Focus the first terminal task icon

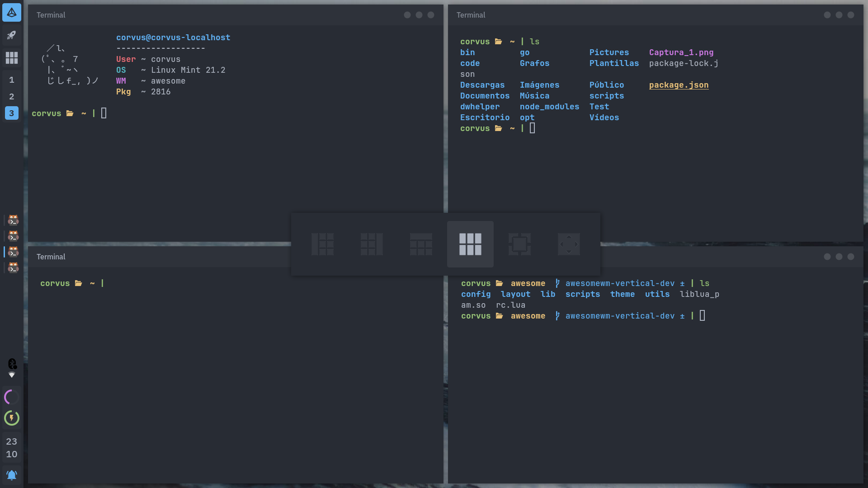point(13,220)
